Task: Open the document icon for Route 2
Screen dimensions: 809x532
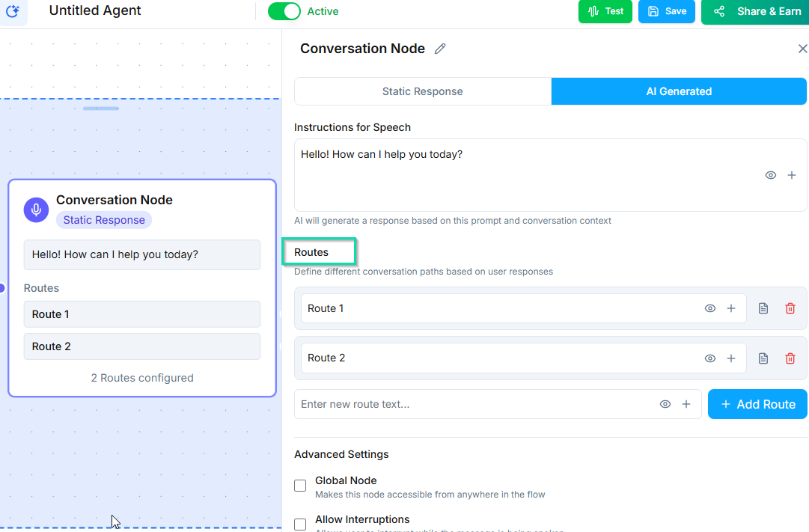Action: click(x=763, y=358)
